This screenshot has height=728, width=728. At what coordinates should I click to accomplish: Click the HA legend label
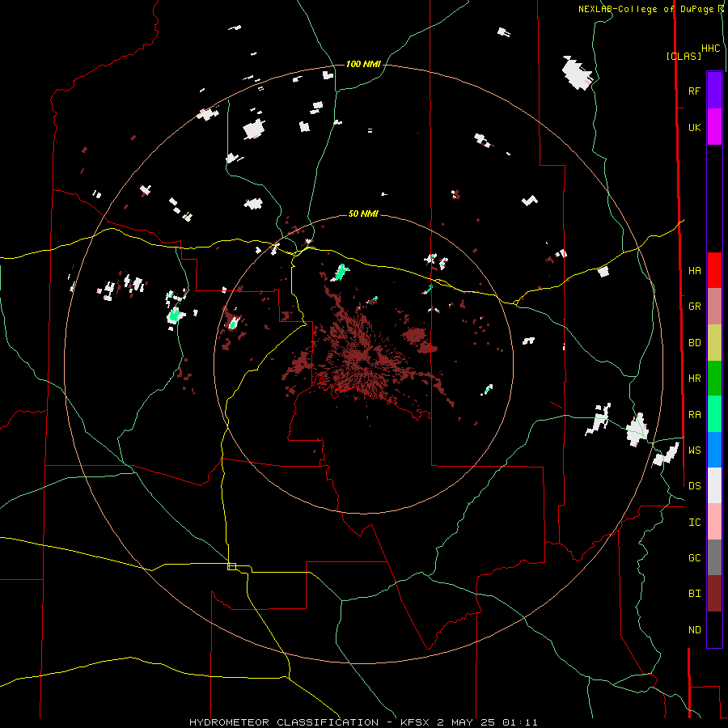click(x=694, y=271)
